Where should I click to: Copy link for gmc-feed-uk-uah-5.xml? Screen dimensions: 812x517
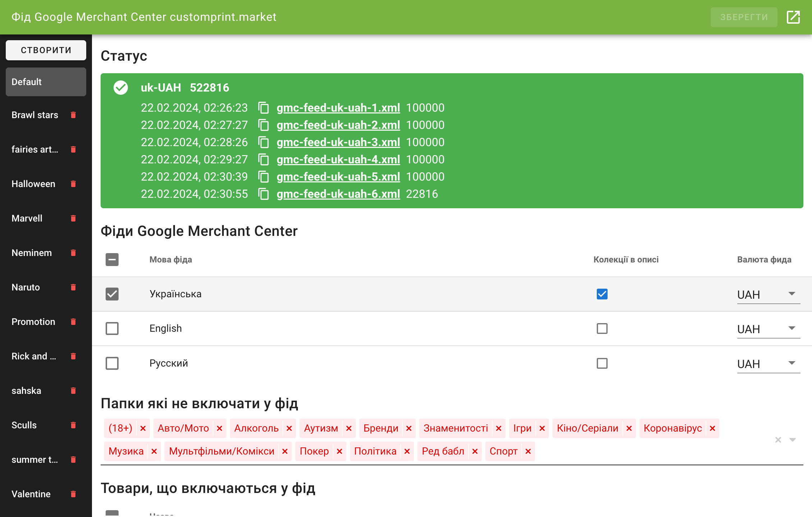pyautogui.click(x=264, y=177)
